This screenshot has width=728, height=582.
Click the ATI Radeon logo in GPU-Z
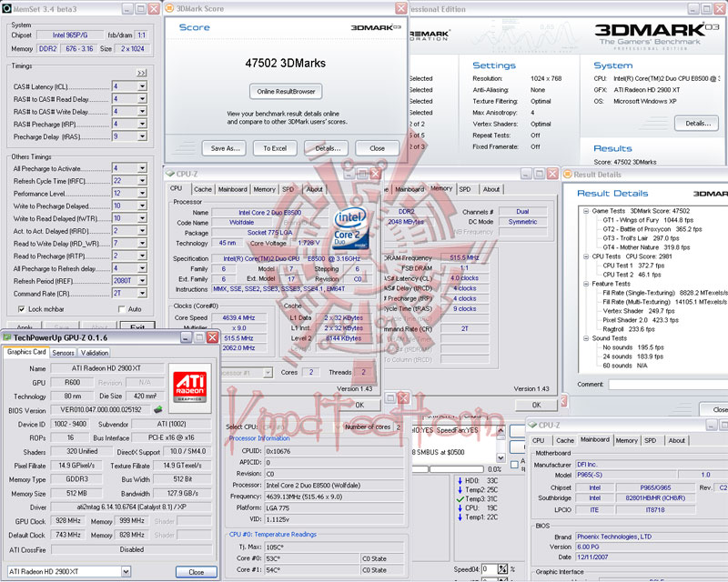(190, 388)
